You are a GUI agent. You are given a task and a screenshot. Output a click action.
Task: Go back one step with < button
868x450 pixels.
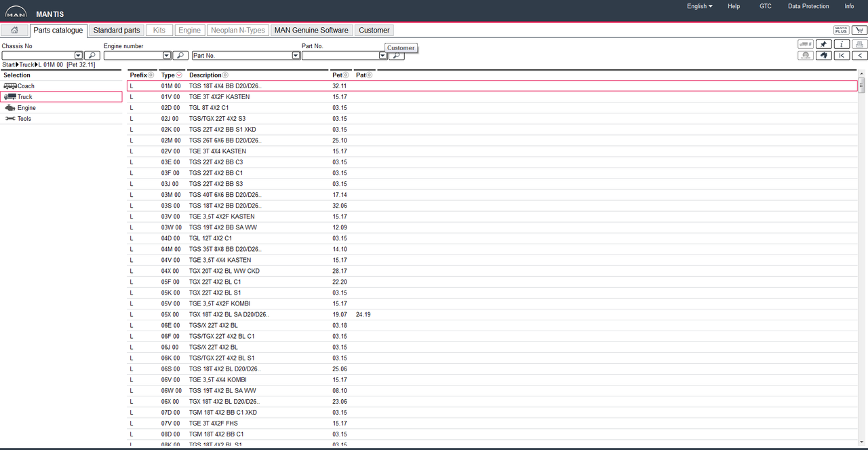tap(859, 56)
